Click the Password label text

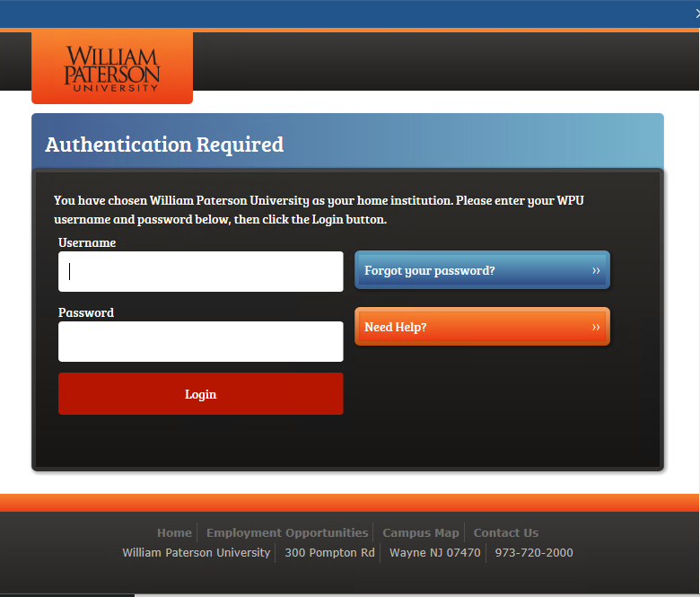coord(86,312)
